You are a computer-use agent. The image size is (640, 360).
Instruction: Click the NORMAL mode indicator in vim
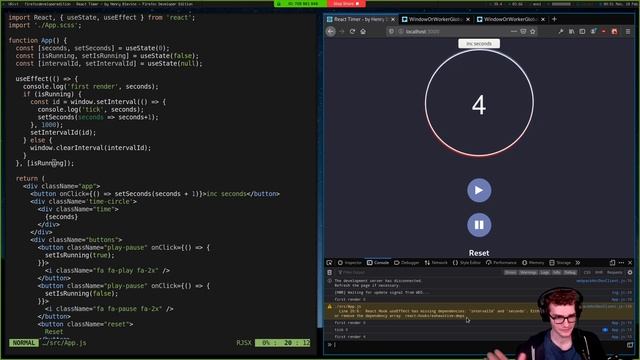(24, 343)
